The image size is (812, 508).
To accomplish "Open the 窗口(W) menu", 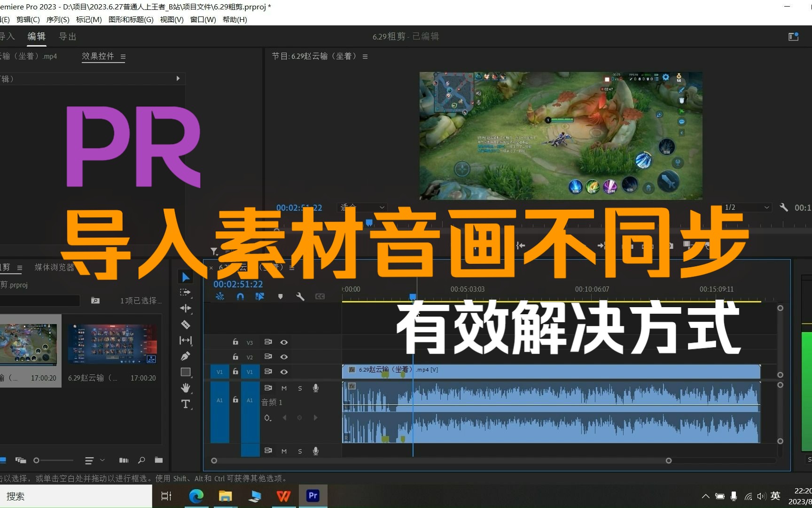I will (x=203, y=19).
